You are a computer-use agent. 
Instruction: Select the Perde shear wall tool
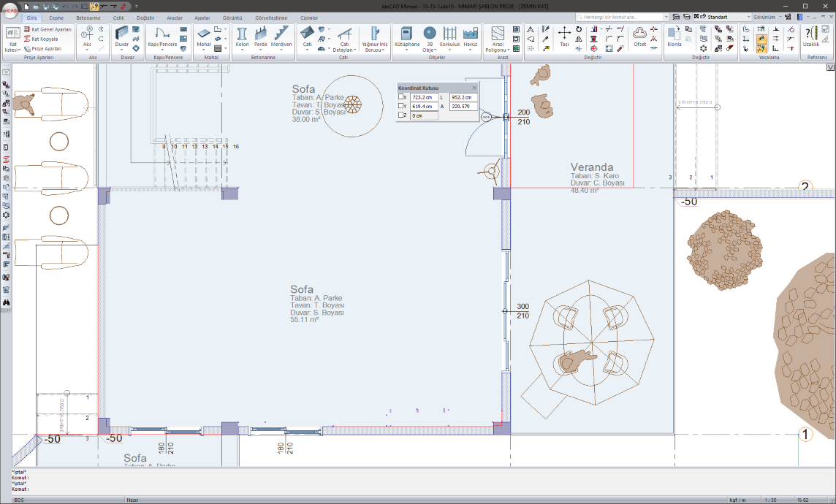[x=261, y=36]
